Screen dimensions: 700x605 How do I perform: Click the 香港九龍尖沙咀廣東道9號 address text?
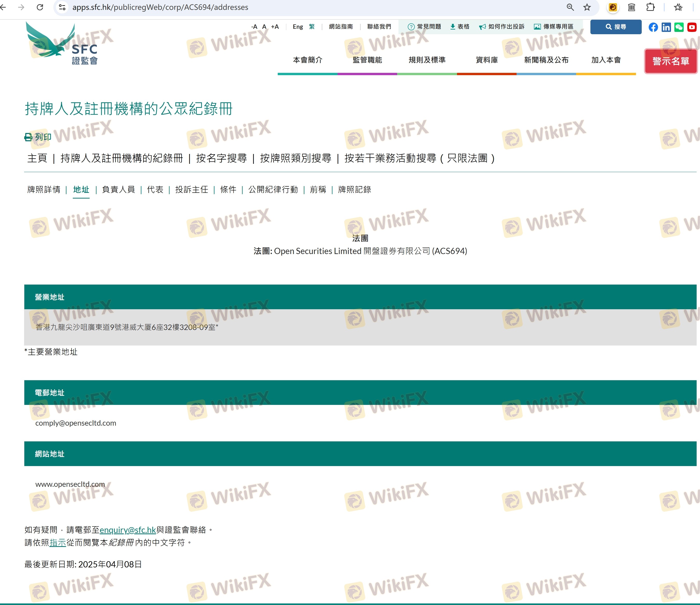[x=127, y=327]
